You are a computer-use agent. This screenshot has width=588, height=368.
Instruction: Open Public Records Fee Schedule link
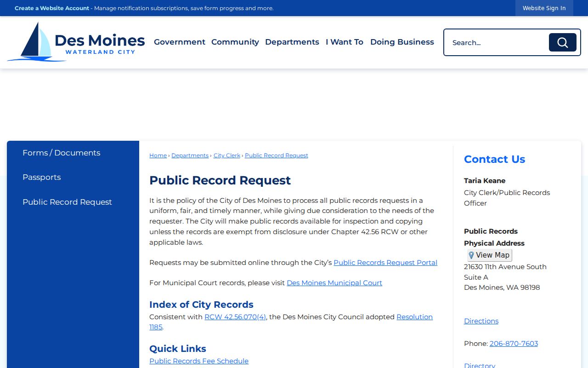tap(199, 361)
